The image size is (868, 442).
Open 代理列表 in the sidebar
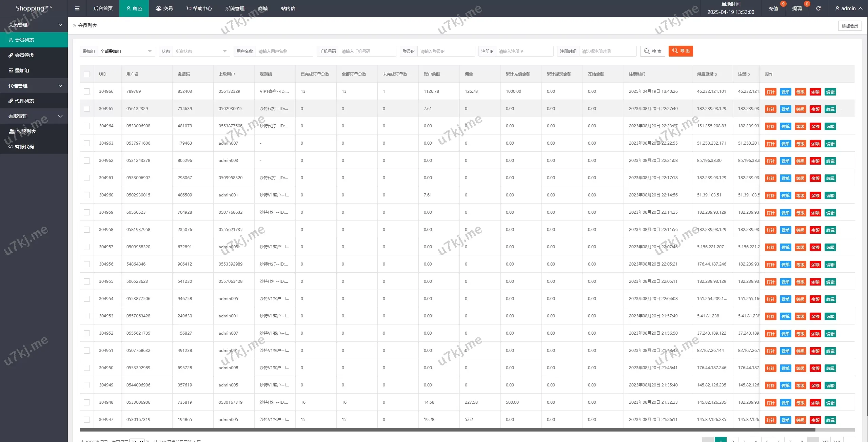[x=24, y=101]
